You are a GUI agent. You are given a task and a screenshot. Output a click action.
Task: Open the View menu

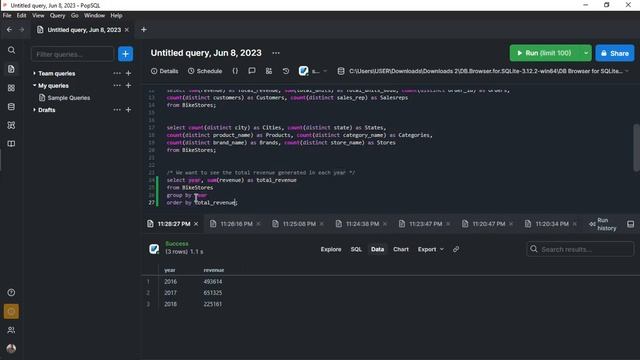tap(38, 16)
